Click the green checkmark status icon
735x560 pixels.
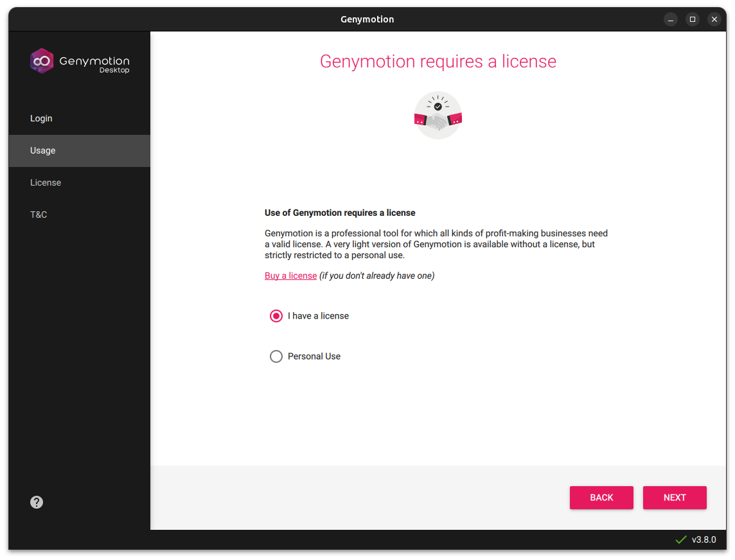[x=681, y=539]
